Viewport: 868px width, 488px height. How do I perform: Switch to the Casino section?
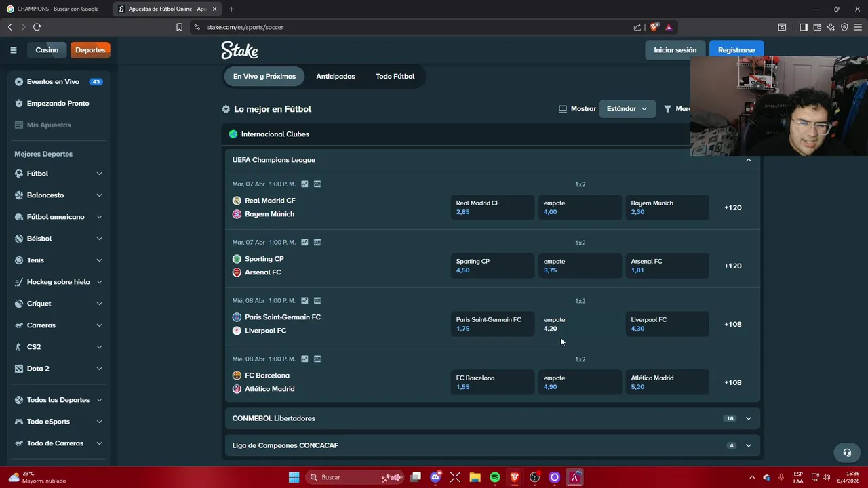[x=47, y=50]
